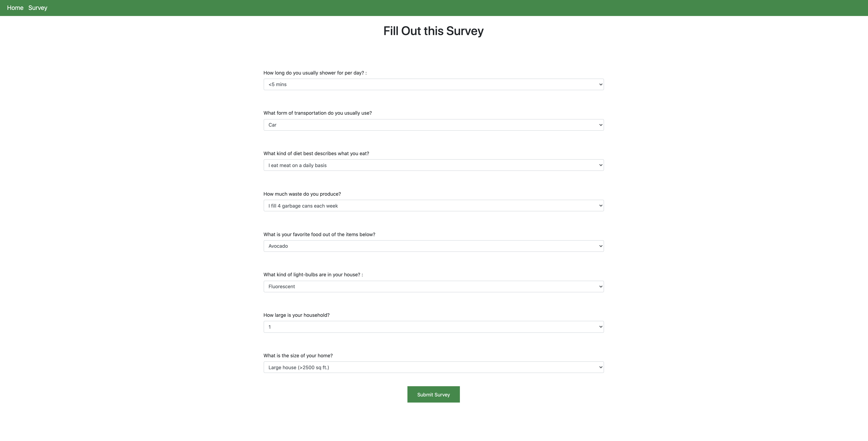Open the light-bulbs dropdown showing Fluorescent
The image size is (868, 441).
433,287
